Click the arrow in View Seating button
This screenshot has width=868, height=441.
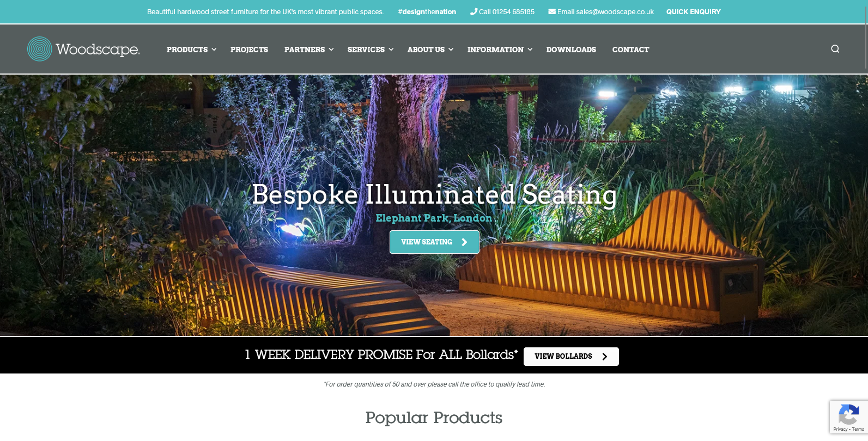(x=464, y=242)
